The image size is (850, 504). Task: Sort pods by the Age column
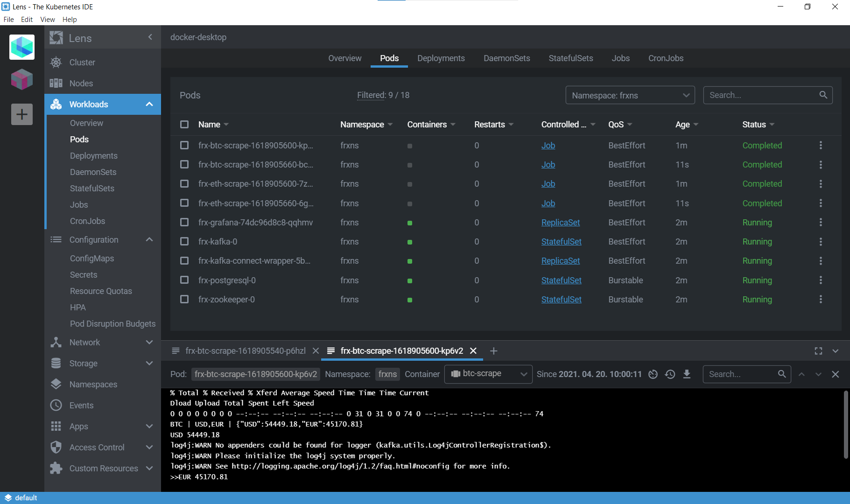coord(687,124)
